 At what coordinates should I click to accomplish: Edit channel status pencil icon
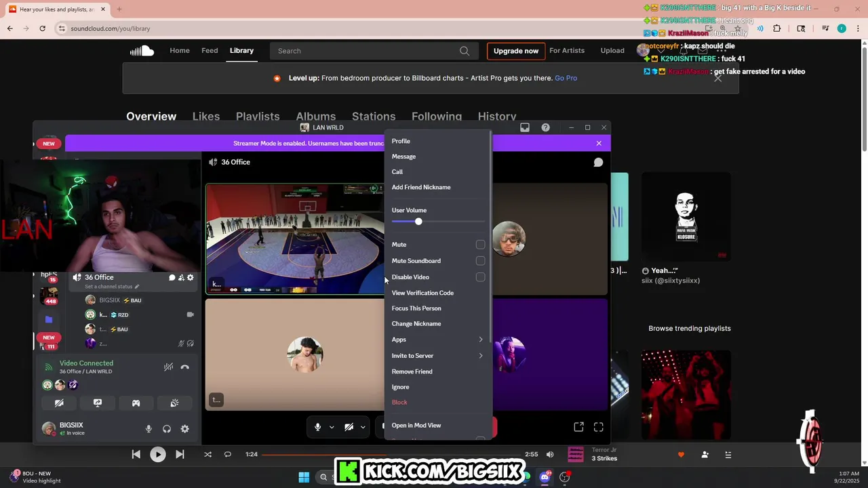pos(137,287)
